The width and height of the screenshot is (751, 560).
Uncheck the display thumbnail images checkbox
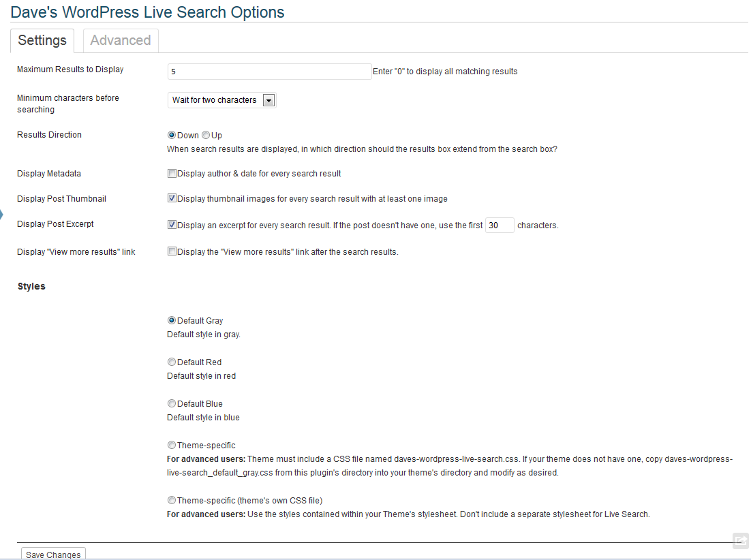click(172, 198)
